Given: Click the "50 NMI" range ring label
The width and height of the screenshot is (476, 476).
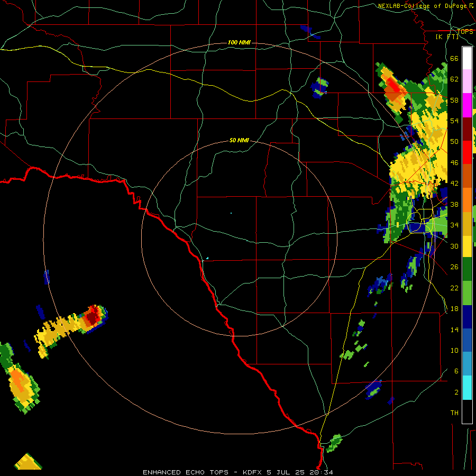Looking at the screenshot, I should (x=239, y=140).
